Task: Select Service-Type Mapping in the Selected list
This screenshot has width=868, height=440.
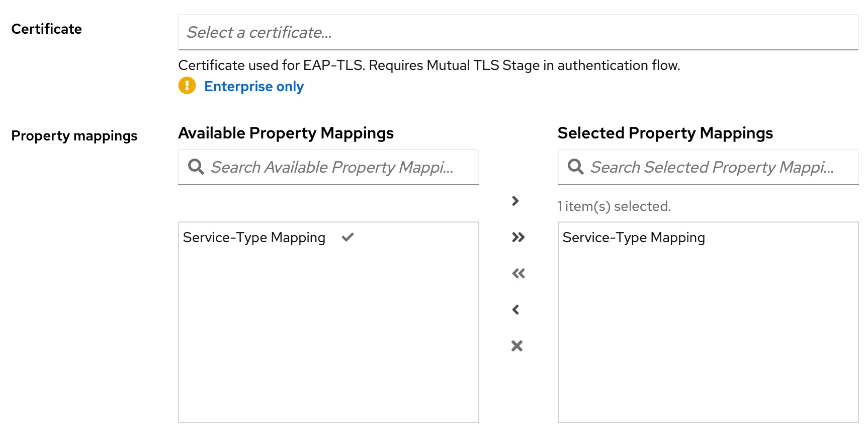Action: pyautogui.click(x=634, y=238)
